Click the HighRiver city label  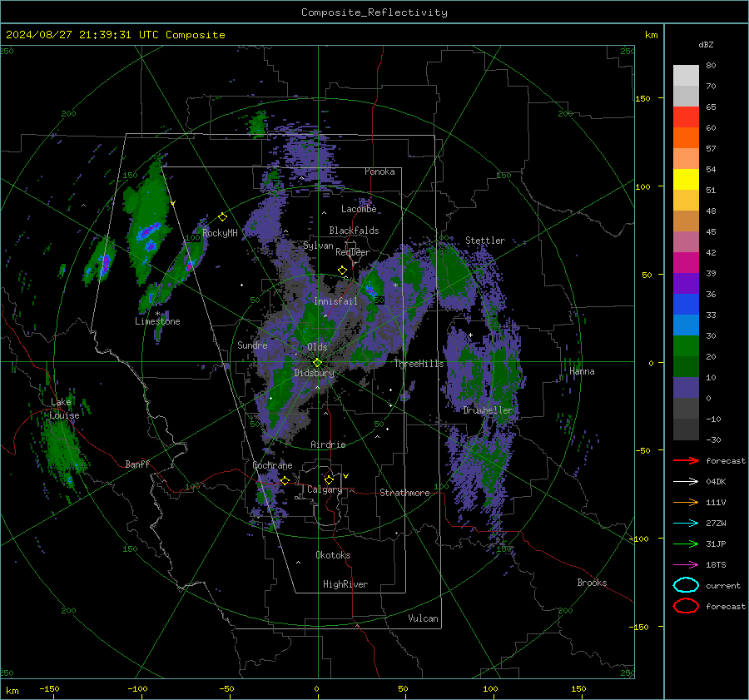[x=345, y=584]
